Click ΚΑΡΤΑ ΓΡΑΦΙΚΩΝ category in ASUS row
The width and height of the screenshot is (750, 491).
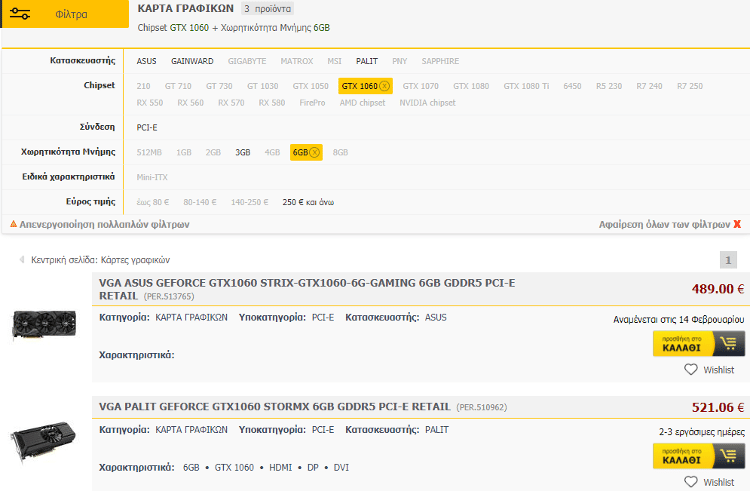pyautogui.click(x=191, y=317)
